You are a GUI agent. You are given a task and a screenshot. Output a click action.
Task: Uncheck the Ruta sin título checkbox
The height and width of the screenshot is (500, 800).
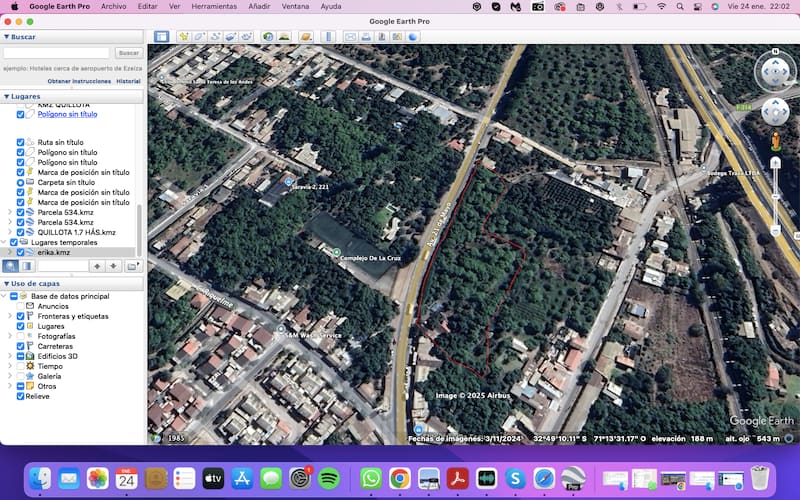point(20,142)
